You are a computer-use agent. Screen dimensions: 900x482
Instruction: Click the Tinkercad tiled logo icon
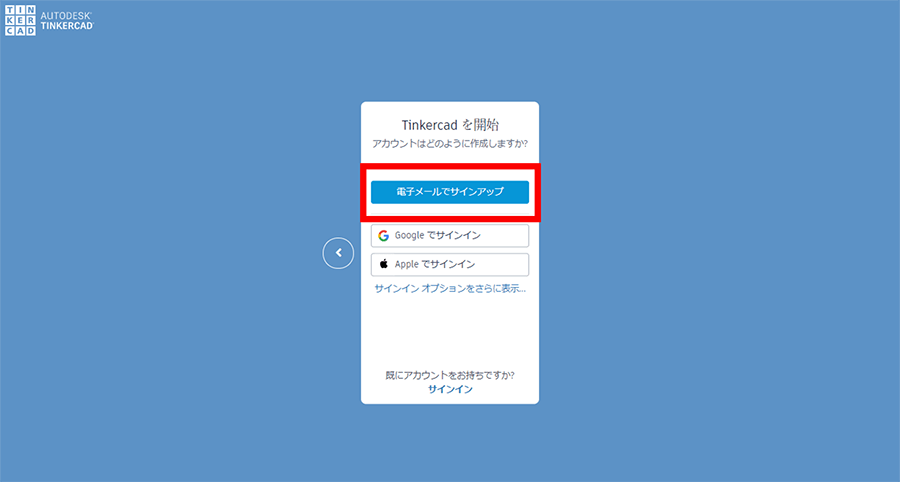20,21
